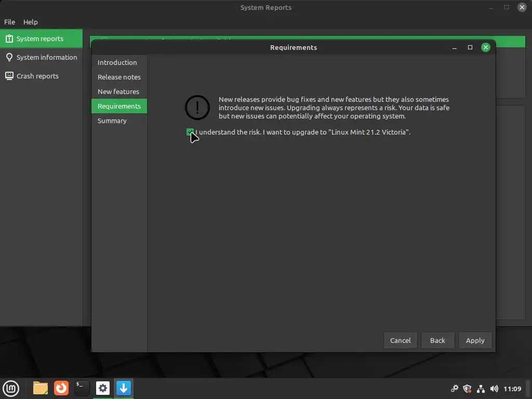Open the Help menu
This screenshot has height=399, width=532.
click(31, 22)
